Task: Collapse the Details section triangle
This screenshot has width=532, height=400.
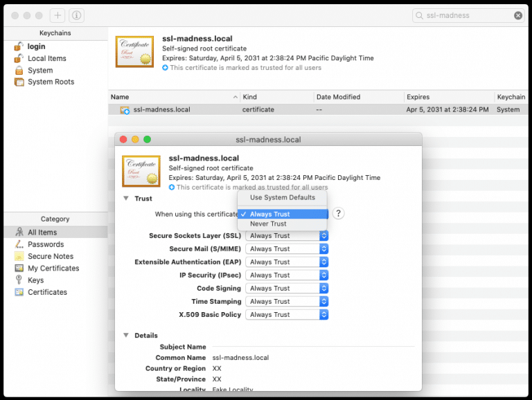Action: point(126,335)
